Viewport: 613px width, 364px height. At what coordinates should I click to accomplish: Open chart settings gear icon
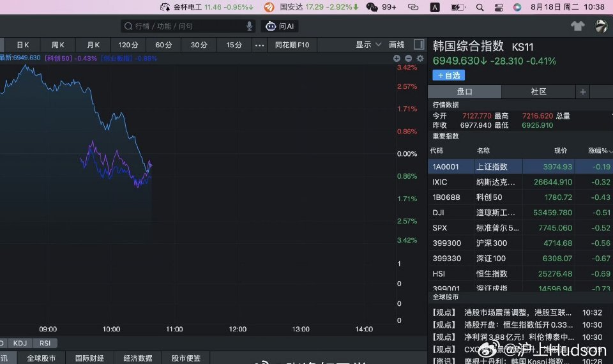click(x=420, y=58)
